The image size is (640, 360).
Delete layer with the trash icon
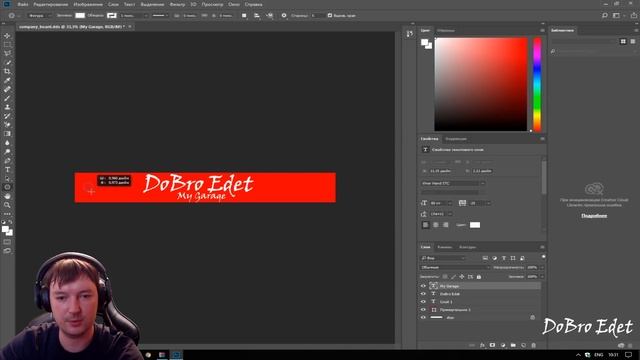(533, 345)
